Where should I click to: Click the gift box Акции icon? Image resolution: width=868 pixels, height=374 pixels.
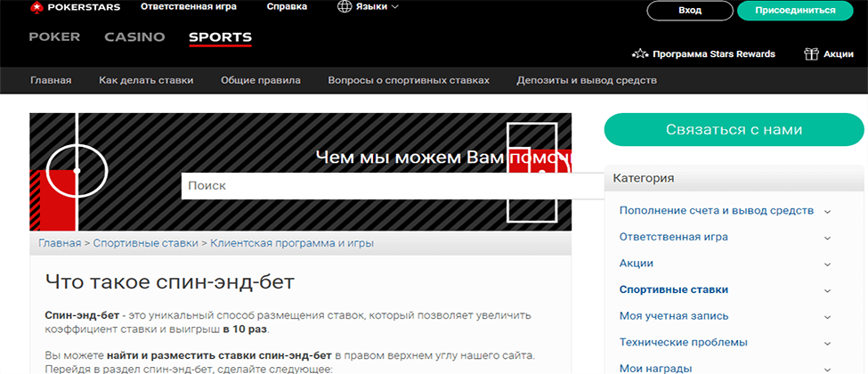tap(811, 54)
